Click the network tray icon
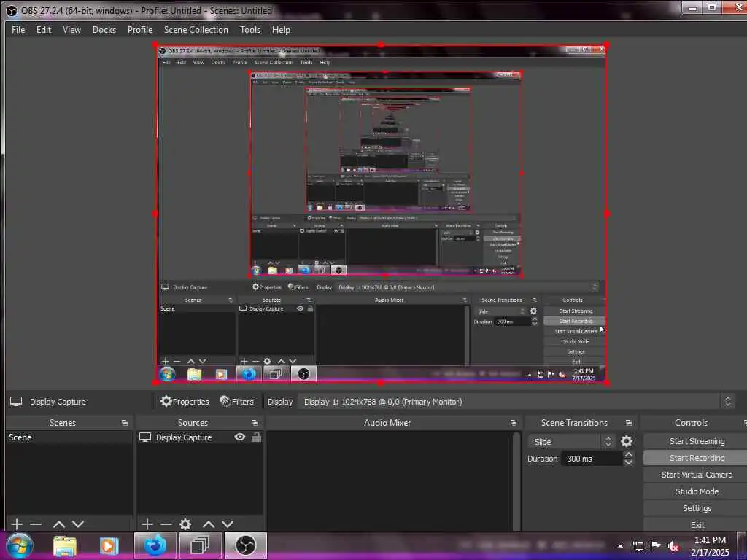Viewport: 747px width, 560px height. pyautogui.click(x=638, y=546)
